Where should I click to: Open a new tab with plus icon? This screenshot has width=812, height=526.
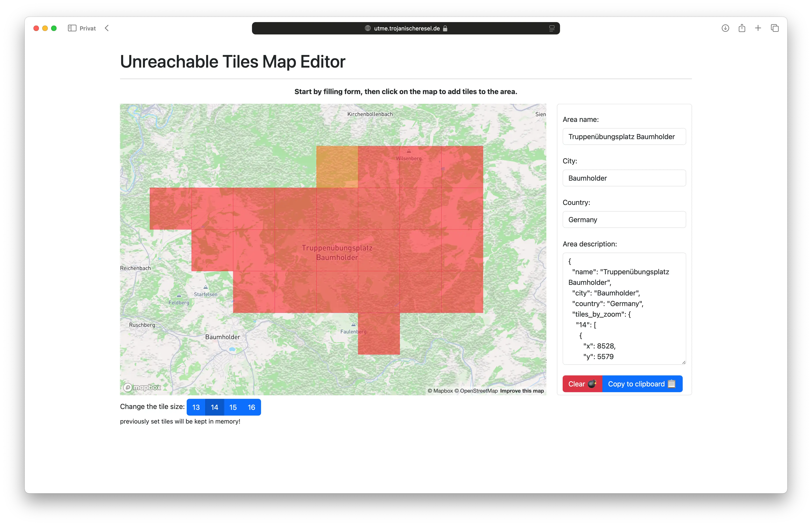click(758, 28)
